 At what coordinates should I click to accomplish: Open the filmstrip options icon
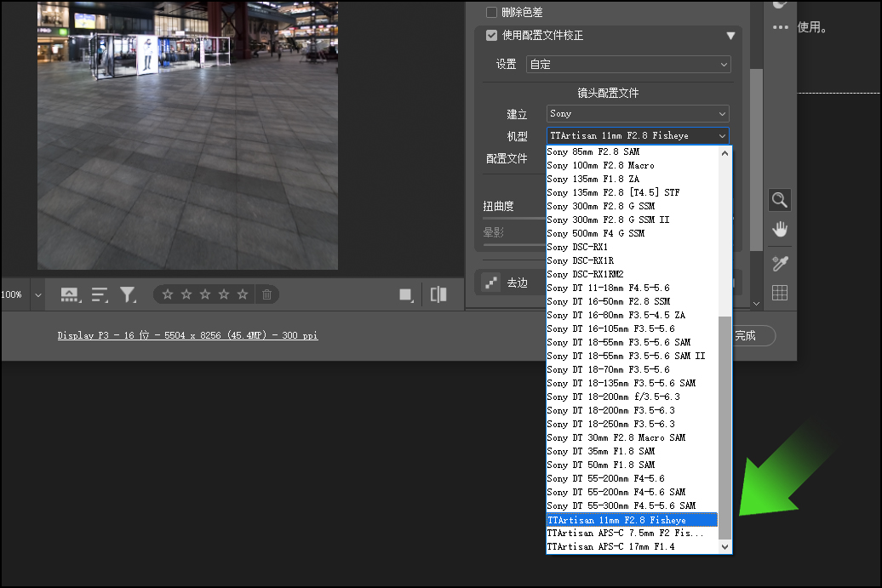click(x=70, y=294)
